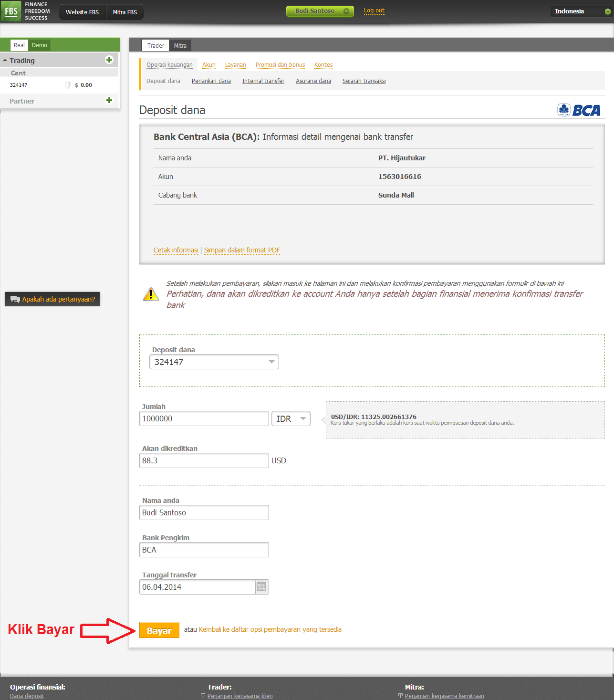This screenshot has width=614, height=700.
Task: Click Simpan dalam format PDF link
Action: (x=242, y=250)
